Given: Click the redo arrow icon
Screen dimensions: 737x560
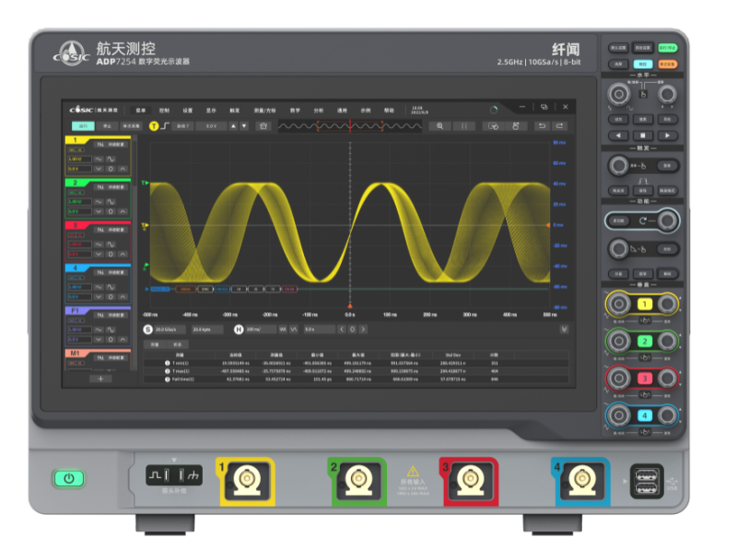Looking at the screenshot, I should (559, 126).
